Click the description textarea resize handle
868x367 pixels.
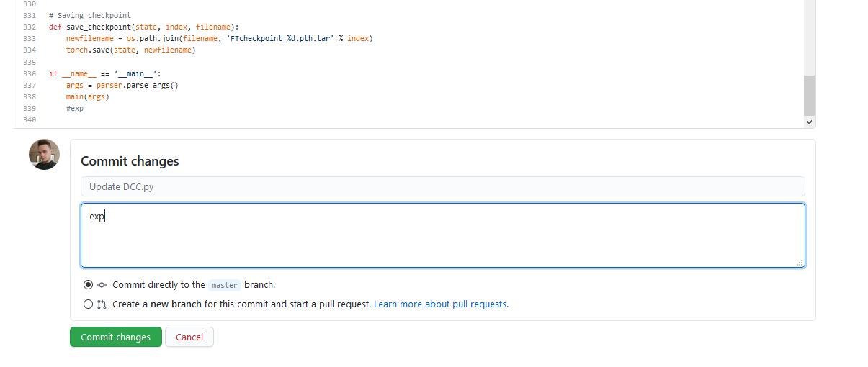tap(800, 263)
